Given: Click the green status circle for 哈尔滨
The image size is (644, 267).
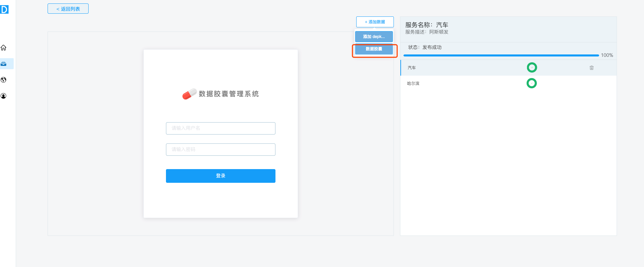Looking at the screenshot, I should pyautogui.click(x=531, y=83).
